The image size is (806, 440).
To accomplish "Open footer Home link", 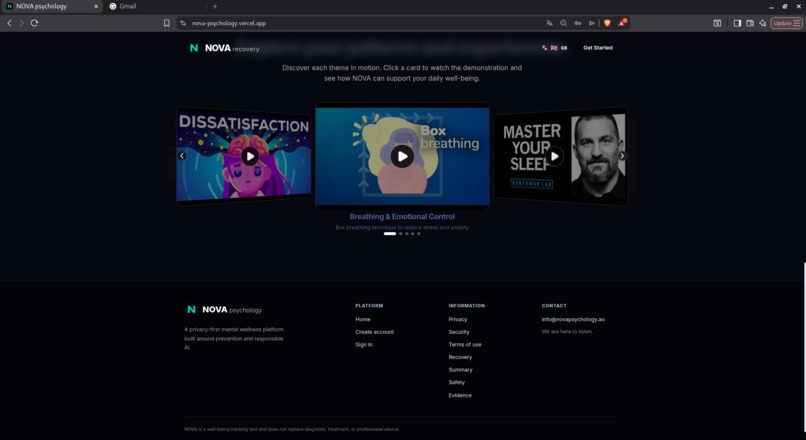I will [363, 319].
